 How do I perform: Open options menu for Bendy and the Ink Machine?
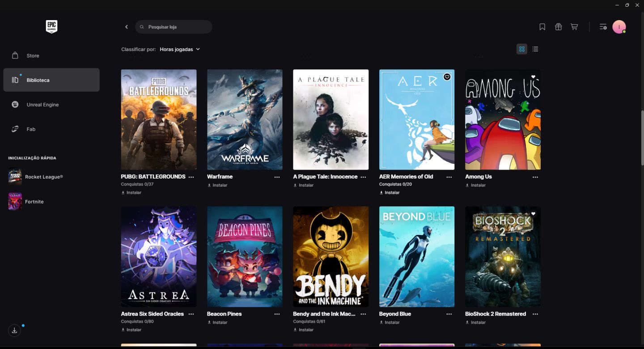click(363, 314)
